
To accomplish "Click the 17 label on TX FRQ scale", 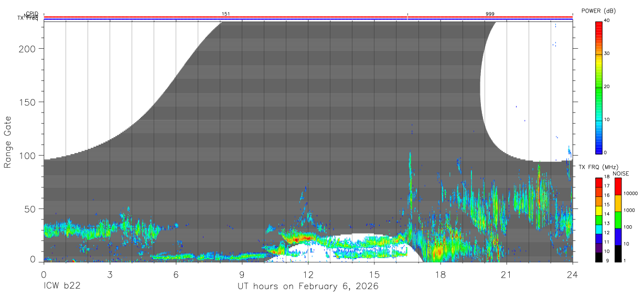I will point(607,186).
